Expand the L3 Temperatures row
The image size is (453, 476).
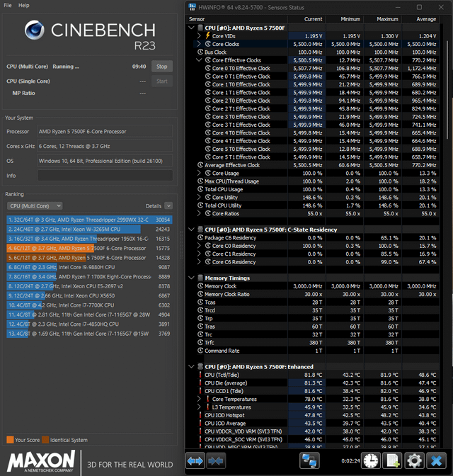pos(199,407)
